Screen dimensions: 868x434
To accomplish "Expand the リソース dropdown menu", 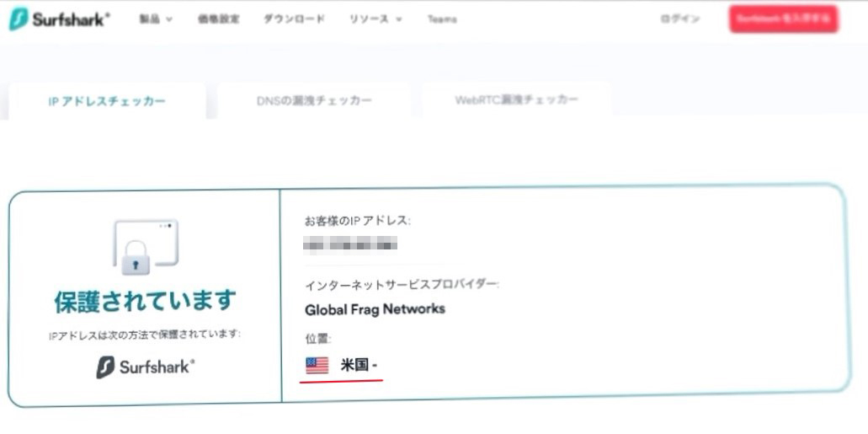I will click(x=375, y=19).
